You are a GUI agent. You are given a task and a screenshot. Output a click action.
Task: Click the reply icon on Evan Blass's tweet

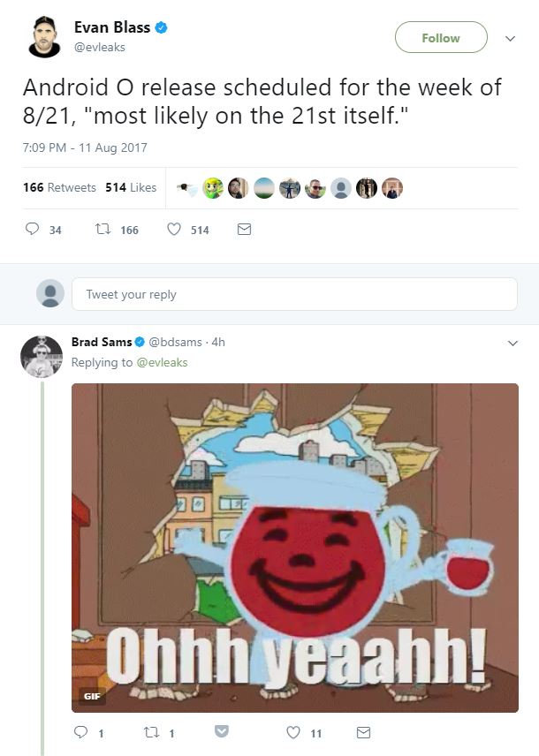tap(32, 230)
